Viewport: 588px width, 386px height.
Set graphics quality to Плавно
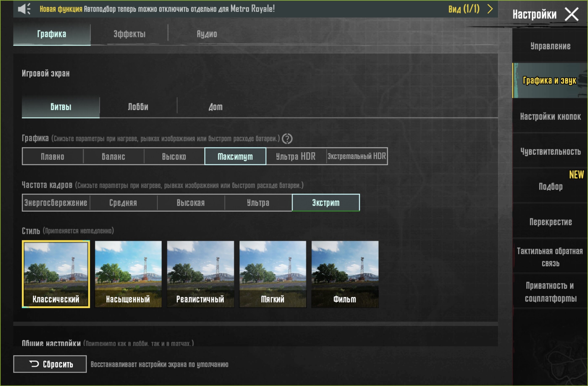tap(53, 156)
